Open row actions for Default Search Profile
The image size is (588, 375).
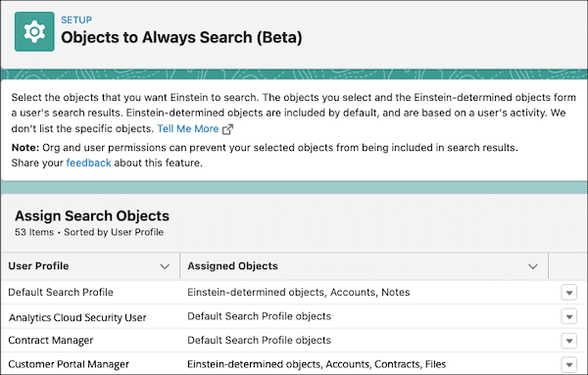click(x=568, y=293)
